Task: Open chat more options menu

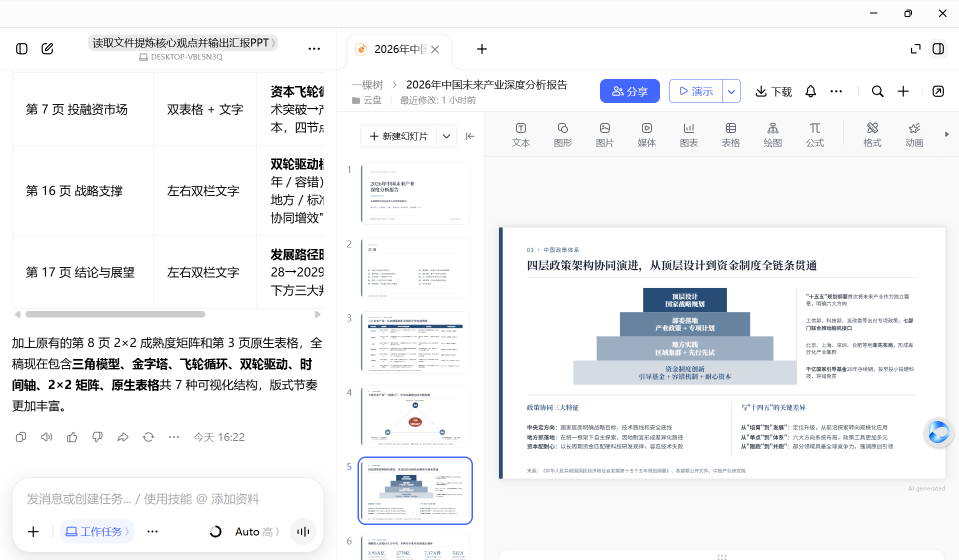Action: point(314,48)
